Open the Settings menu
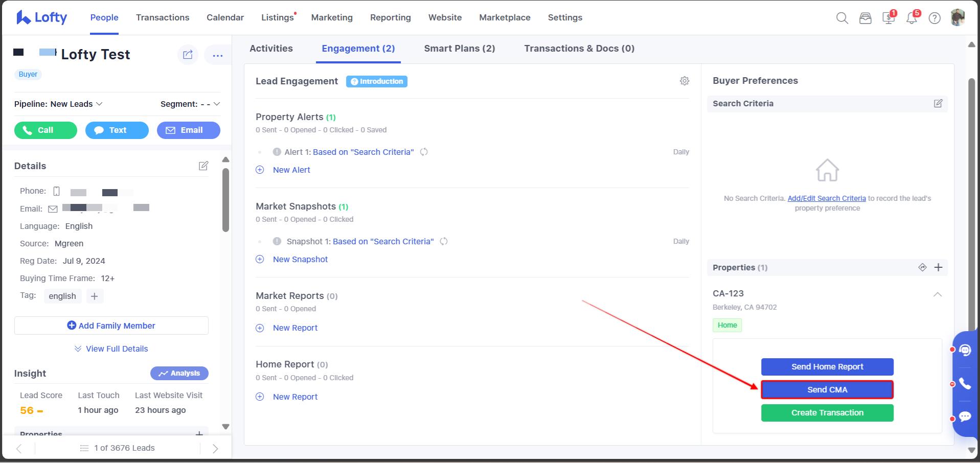980x463 pixels. 565,17
